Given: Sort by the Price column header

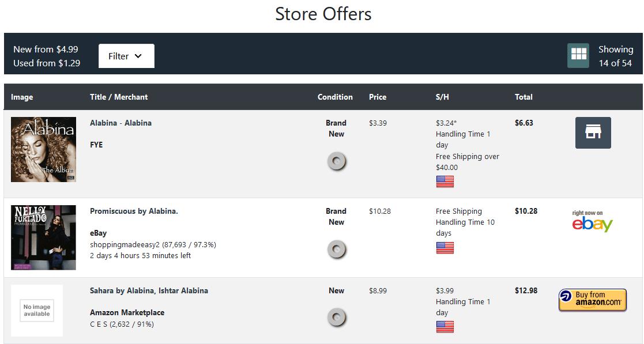Looking at the screenshot, I should click(378, 97).
